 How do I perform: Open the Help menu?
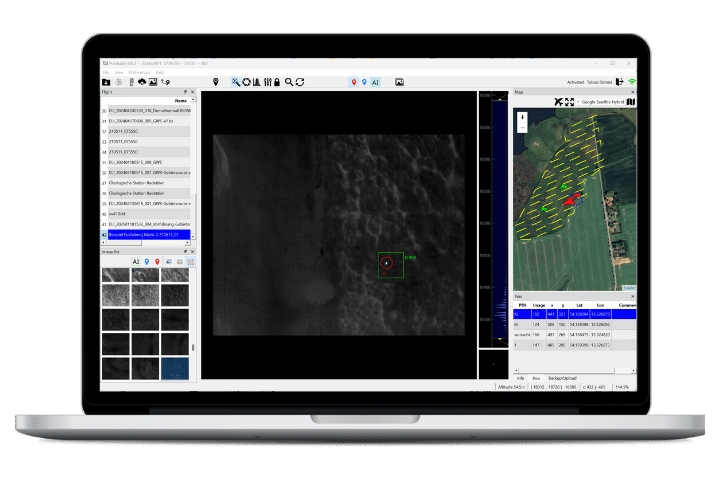159,72
